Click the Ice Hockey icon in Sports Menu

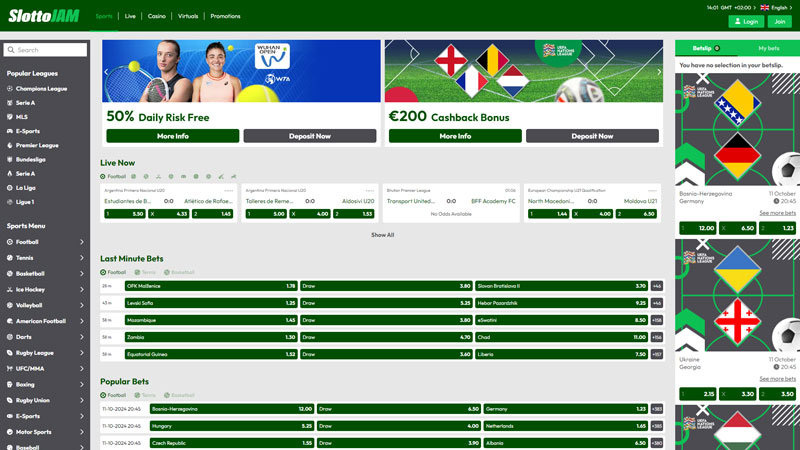(x=9, y=289)
